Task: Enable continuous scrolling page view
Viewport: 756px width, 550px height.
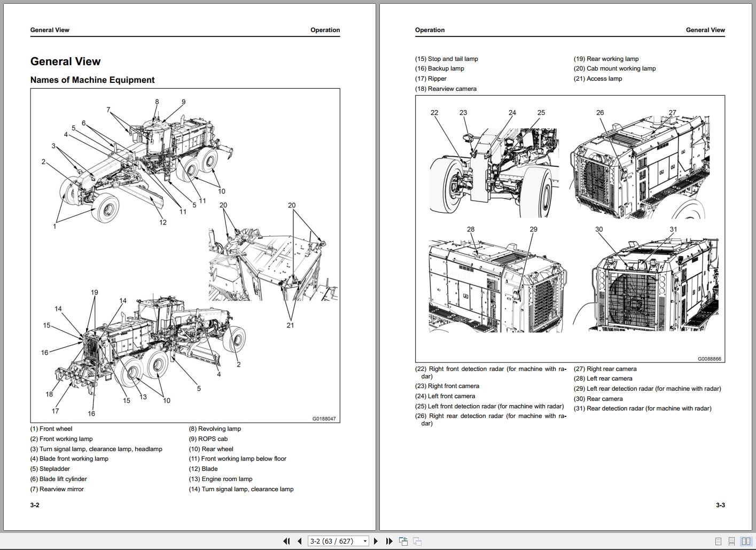Action: (732, 541)
